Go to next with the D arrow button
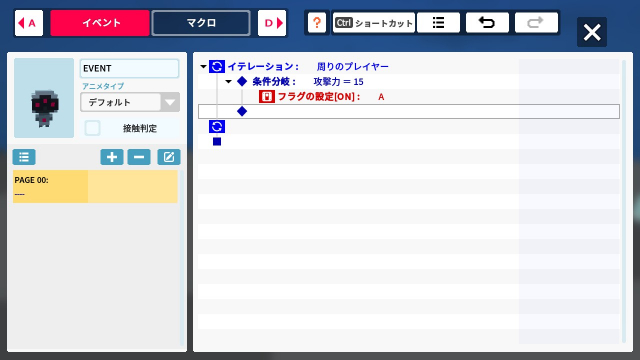 coord(272,23)
